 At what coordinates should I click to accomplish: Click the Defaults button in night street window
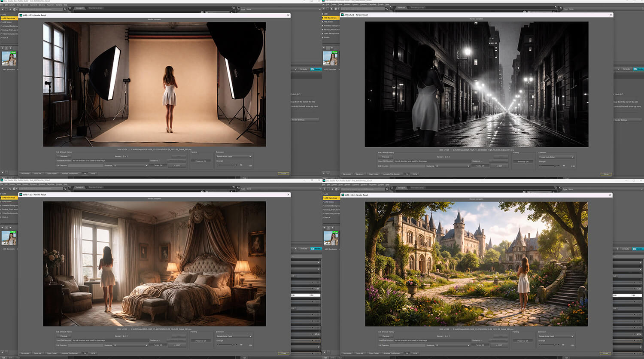(626, 69)
